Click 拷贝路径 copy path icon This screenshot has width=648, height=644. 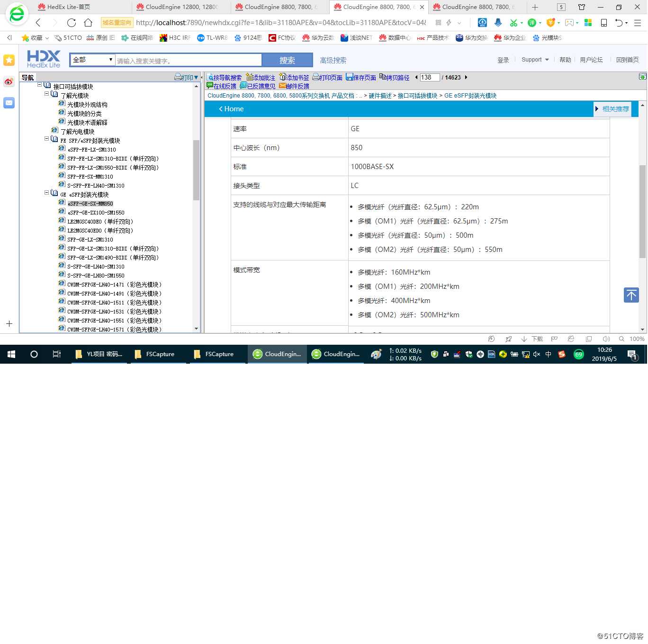tap(383, 77)
